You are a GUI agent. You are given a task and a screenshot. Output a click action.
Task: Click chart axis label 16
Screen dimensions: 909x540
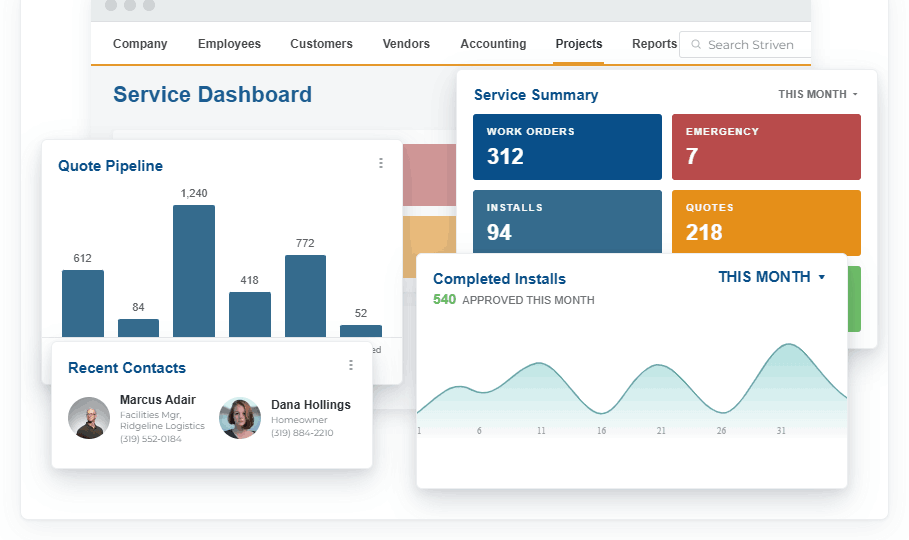[x=601, y=430]
